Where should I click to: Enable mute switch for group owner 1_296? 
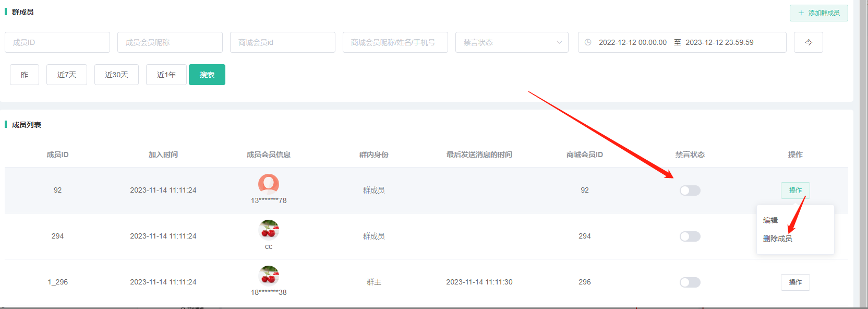pos(690,282)
